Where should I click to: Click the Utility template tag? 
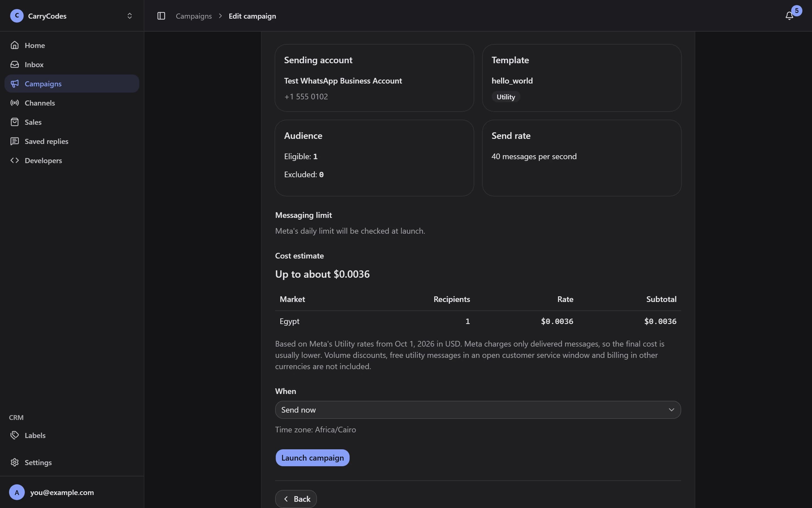506,97
